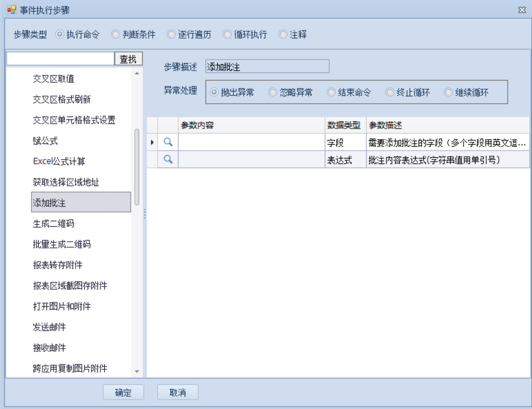Click the window icon in title bar
532x409 pixels.
click(x=10, y=10)
